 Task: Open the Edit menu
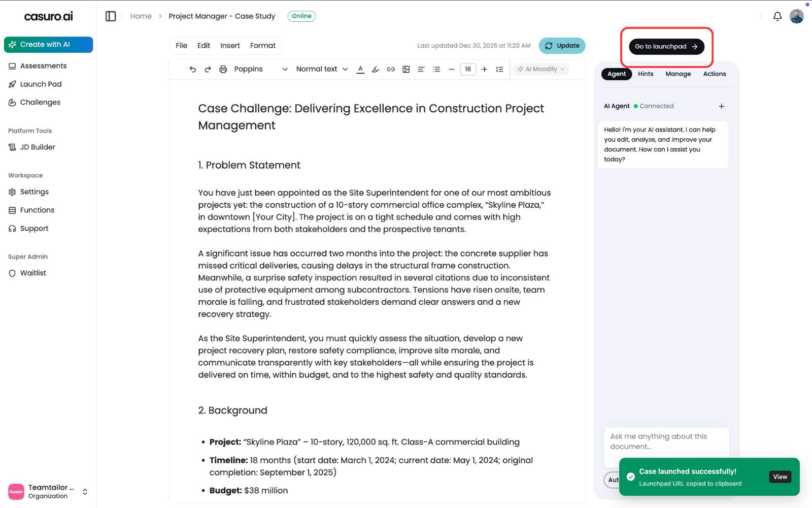pyautogui.click(x=204, y=46)
